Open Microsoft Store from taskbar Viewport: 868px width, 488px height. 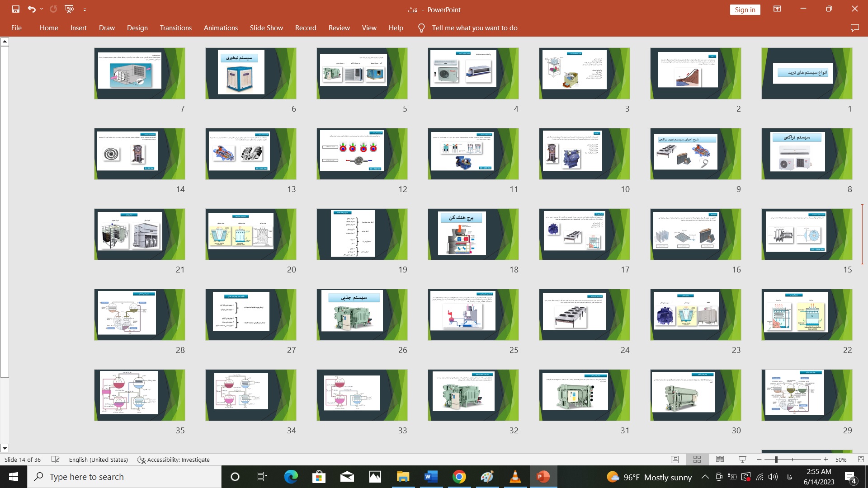(319, 477)
